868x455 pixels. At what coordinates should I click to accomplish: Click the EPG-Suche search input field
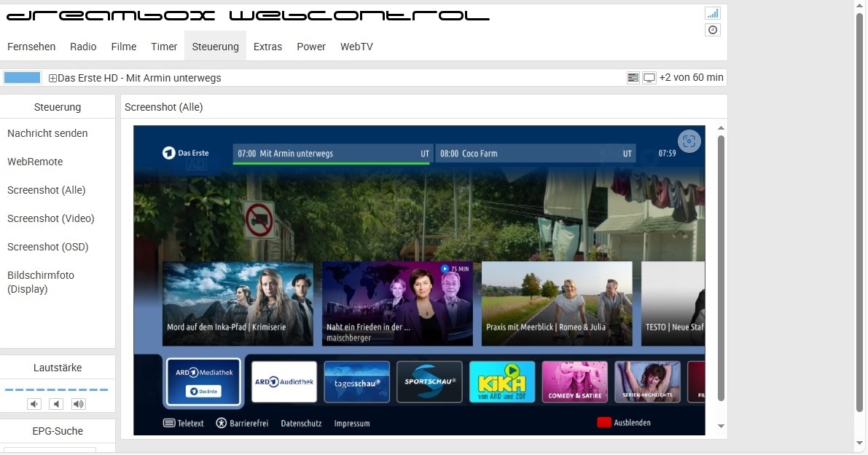(x=50, y=450)
